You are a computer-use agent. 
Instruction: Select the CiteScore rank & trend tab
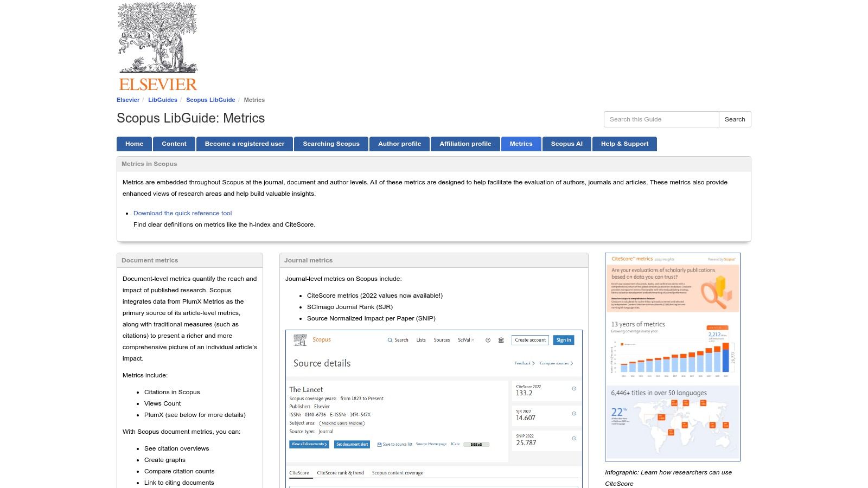tap(340, 472)
